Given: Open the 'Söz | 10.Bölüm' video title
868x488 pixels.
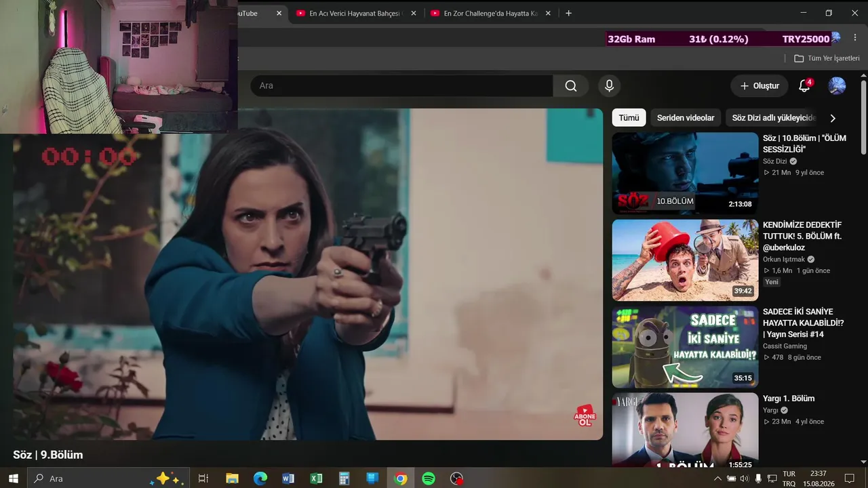Looking at the screenshot, I should [804, 144].
